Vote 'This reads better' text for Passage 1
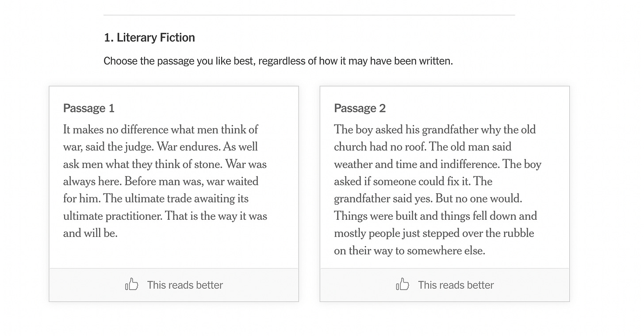Screen dimensions: 644x336 (185, 285)
